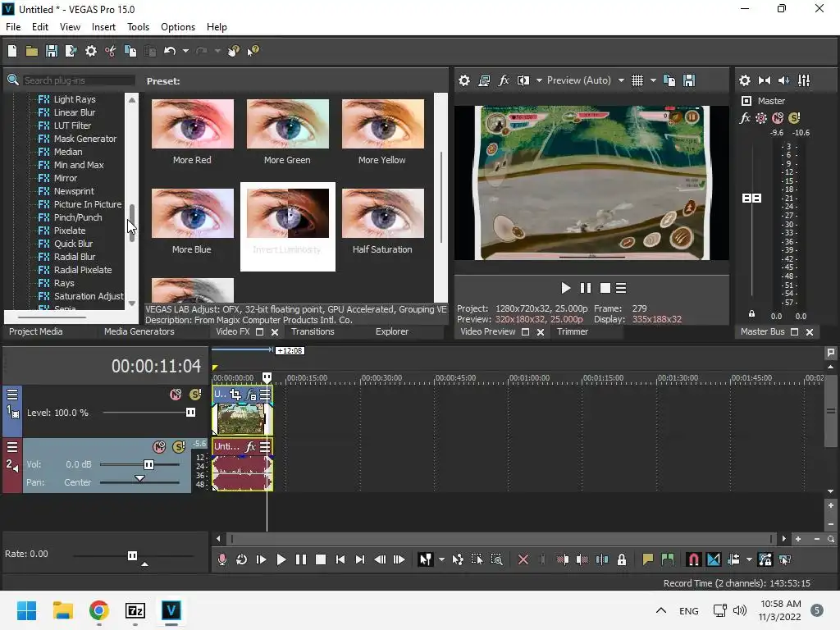This screenshot has height=630, width=840.
Task: Stop playback in Video Preview window
Action: tap(605, 288)
